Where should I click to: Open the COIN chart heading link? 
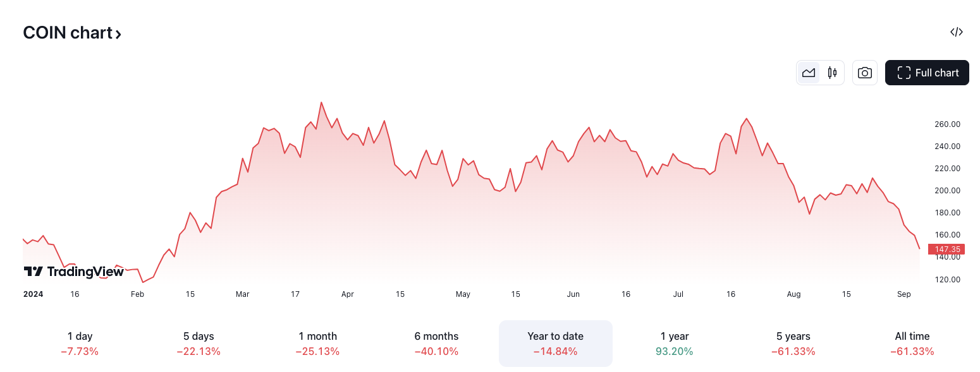(68, 33)
